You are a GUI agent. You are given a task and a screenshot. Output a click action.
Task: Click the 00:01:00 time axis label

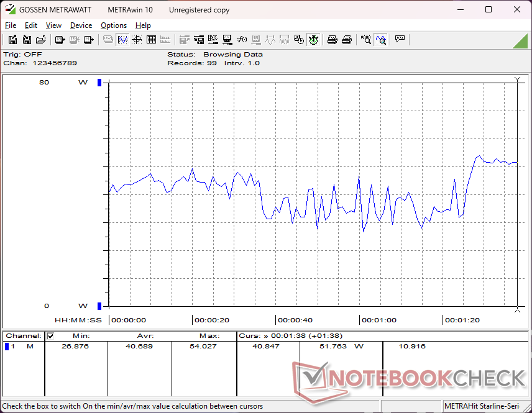(x=379, y=320)
